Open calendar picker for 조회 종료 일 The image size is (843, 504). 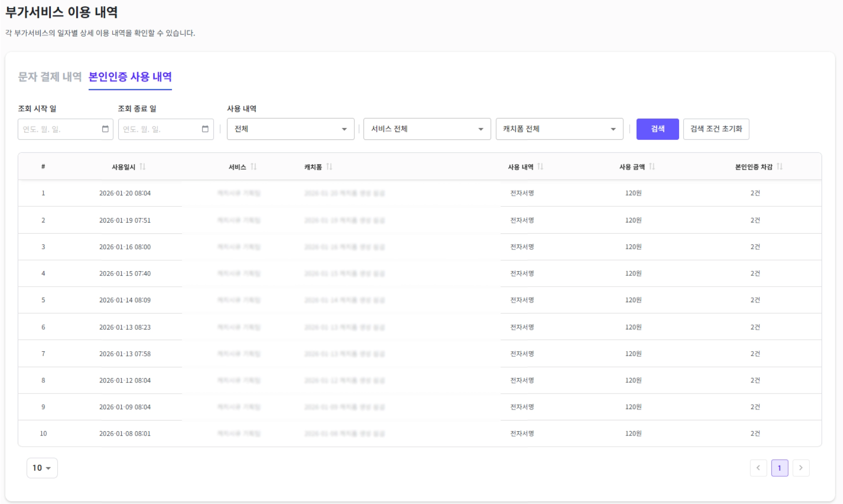click(x=205, y=129)
